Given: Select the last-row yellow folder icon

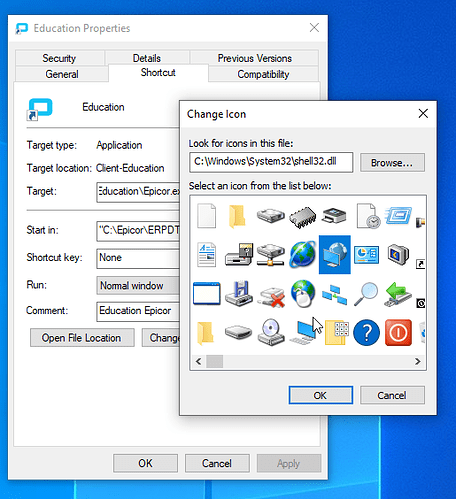Looking at the screenshot, I should tap(205, 333).
